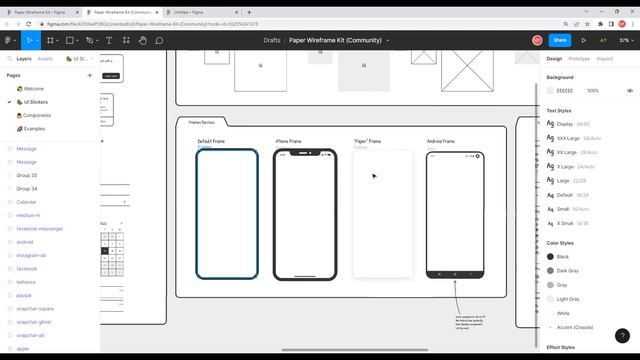Viewport: 640px width, 360px height.
Task: Open the Welcome page
Action: click(33, 89)
